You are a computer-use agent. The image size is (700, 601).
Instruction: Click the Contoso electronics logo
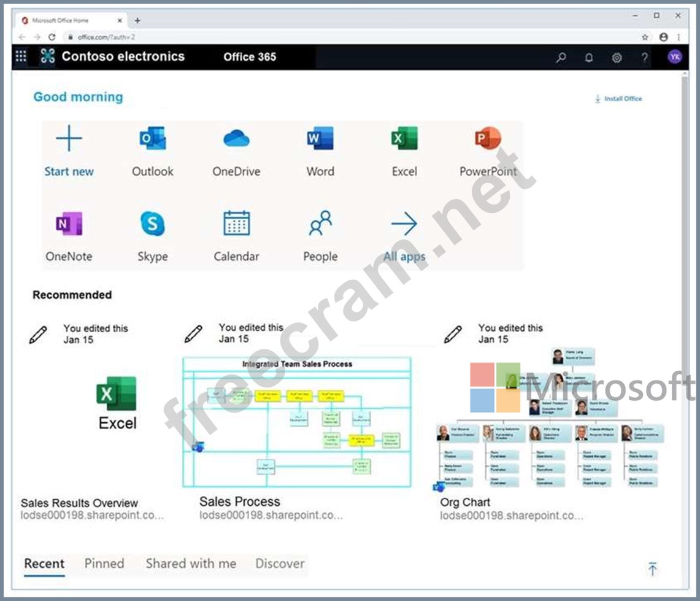pyautogui.click(x=48, y=56)
